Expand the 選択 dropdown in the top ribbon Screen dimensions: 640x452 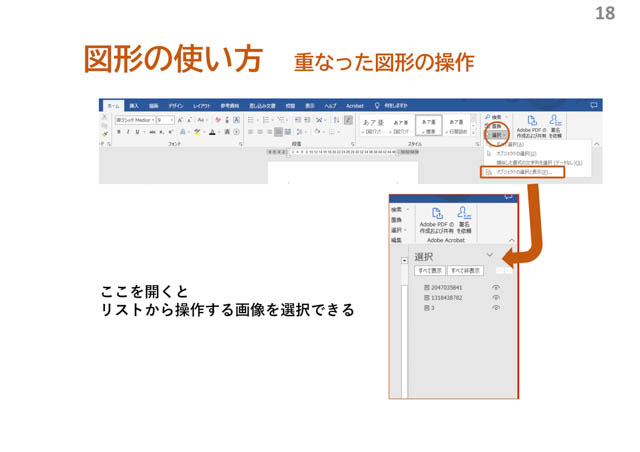497,135
